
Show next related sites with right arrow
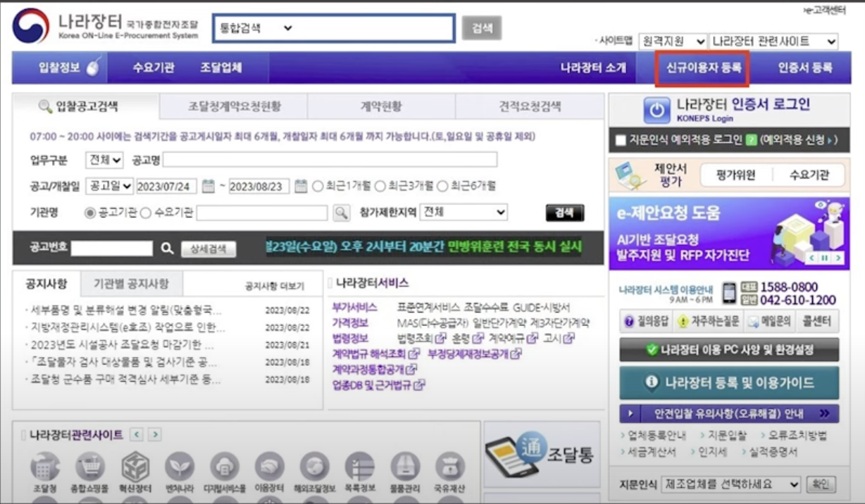click(x=154, y=435)
